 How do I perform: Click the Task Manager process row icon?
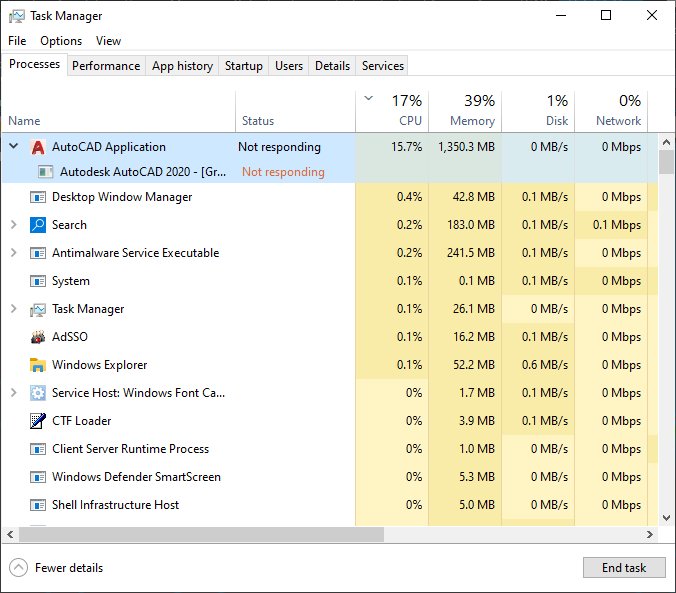(38, 309)
